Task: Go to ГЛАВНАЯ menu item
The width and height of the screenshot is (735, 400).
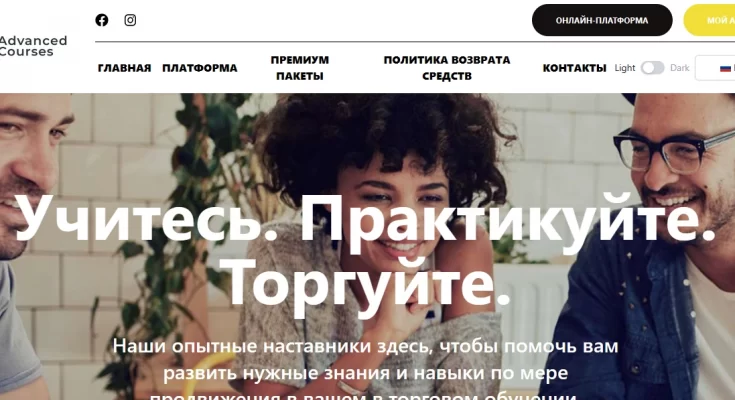Action: 125,68
